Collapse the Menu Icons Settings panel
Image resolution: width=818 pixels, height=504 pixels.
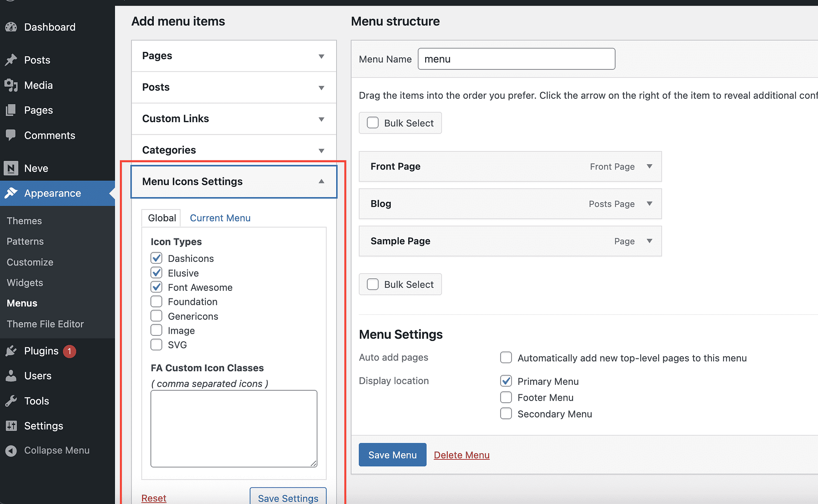(x=321, y=181)
